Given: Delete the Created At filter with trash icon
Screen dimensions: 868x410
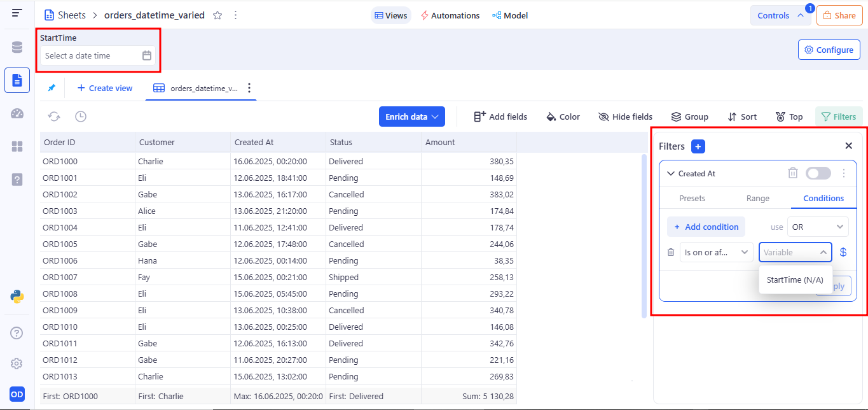Looking at the screenshot, I should 792,173.
